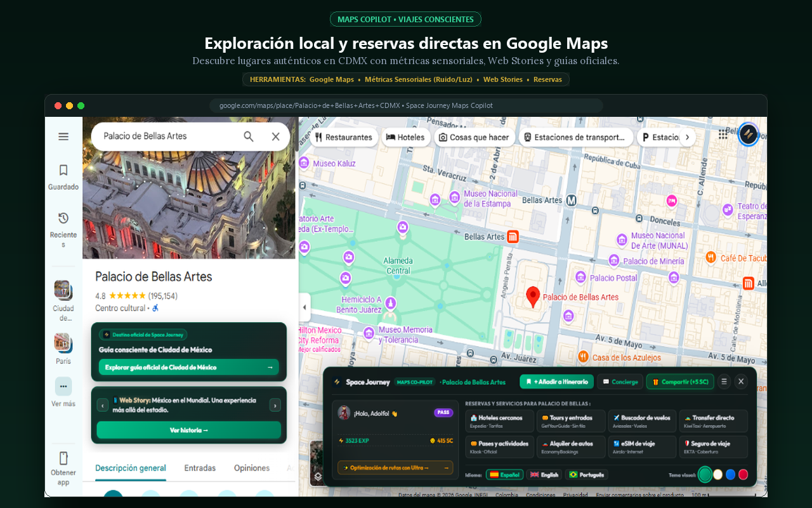Click the Museo Nacional de la Estampa marker
Screen dimensions: 812x508
(x=454, y=199)
